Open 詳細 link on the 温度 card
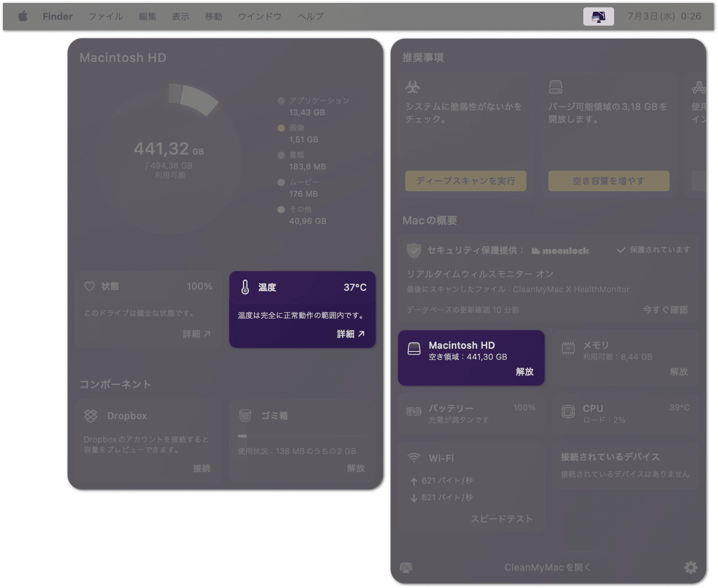 pyautogui.click(x=351, y=334)
